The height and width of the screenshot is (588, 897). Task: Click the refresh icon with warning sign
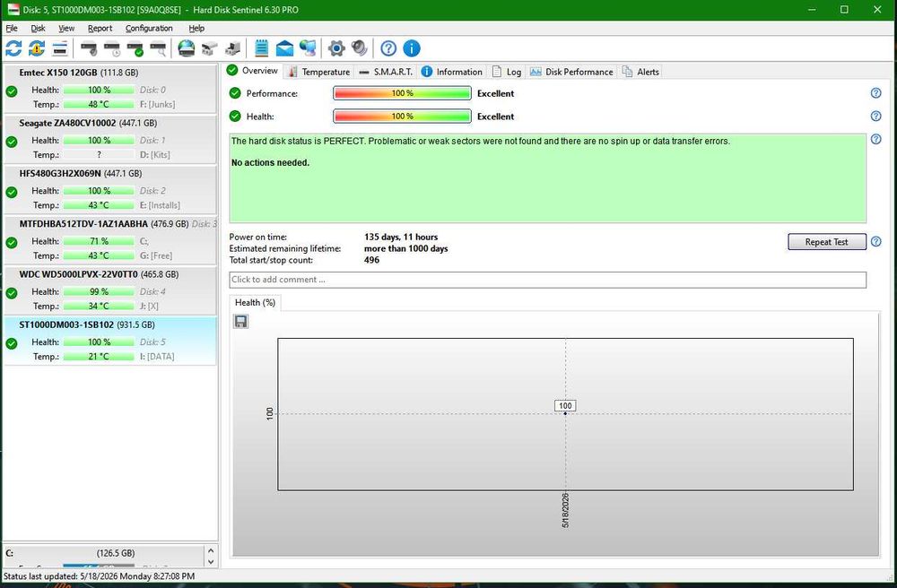click(37, 48)
